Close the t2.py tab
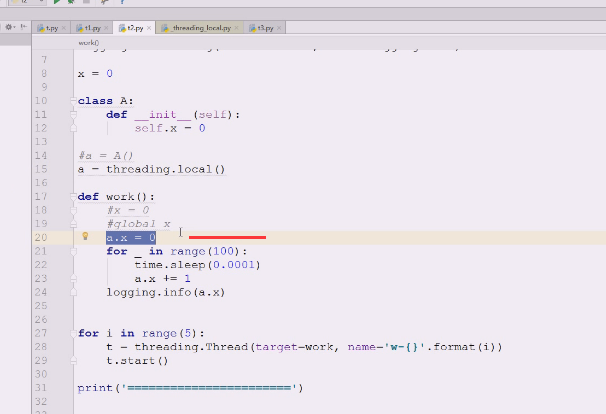Image resolution: width=606 pixels, height=414 pixels. (x=149, y=28)
